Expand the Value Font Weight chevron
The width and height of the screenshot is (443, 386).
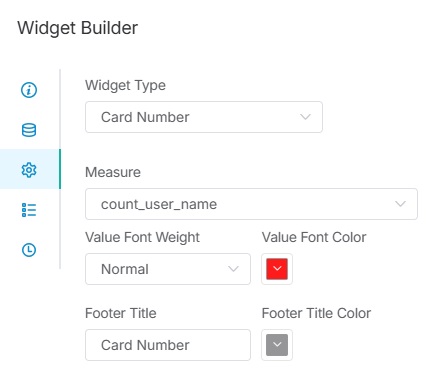tap(233, 269)
